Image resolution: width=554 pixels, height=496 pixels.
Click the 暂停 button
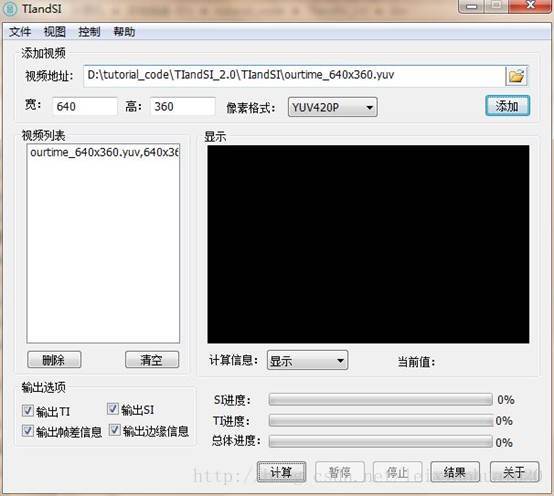[x=340, y=472]
